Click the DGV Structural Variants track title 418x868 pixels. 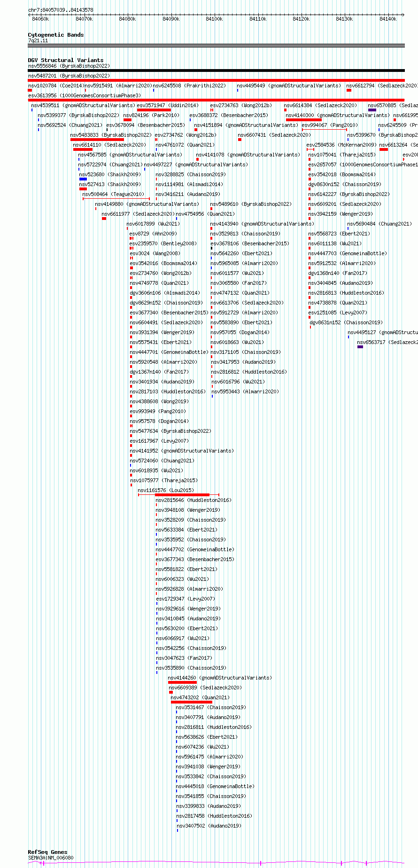point(66,60)
